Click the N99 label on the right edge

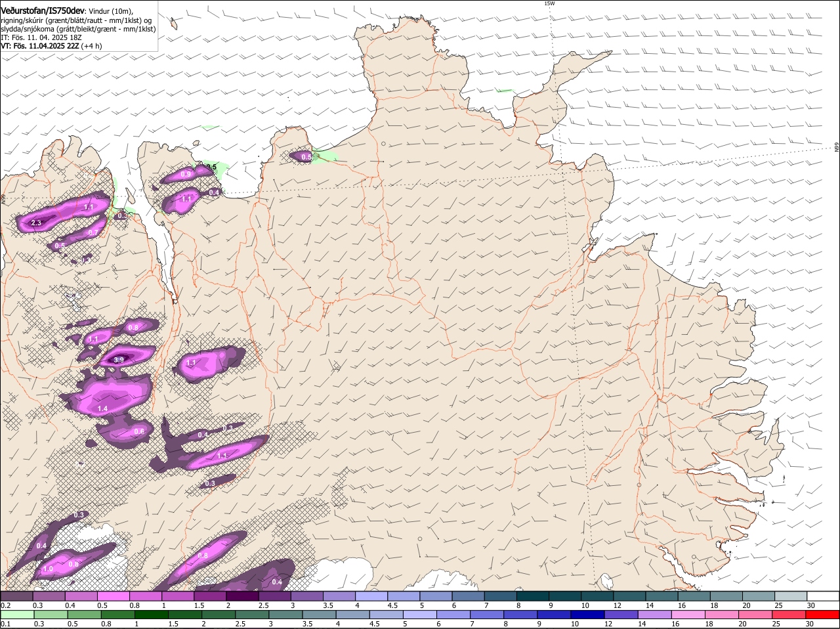click(x=837, y=148)
